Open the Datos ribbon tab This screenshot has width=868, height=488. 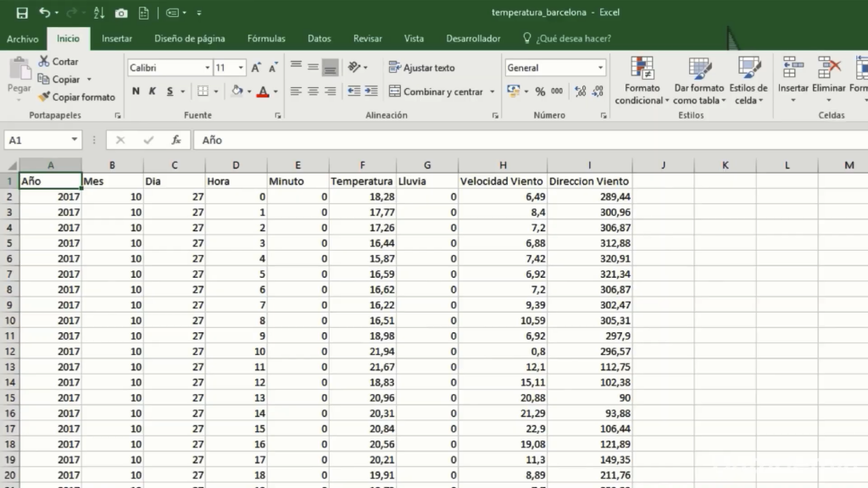[x=319, y=38]
